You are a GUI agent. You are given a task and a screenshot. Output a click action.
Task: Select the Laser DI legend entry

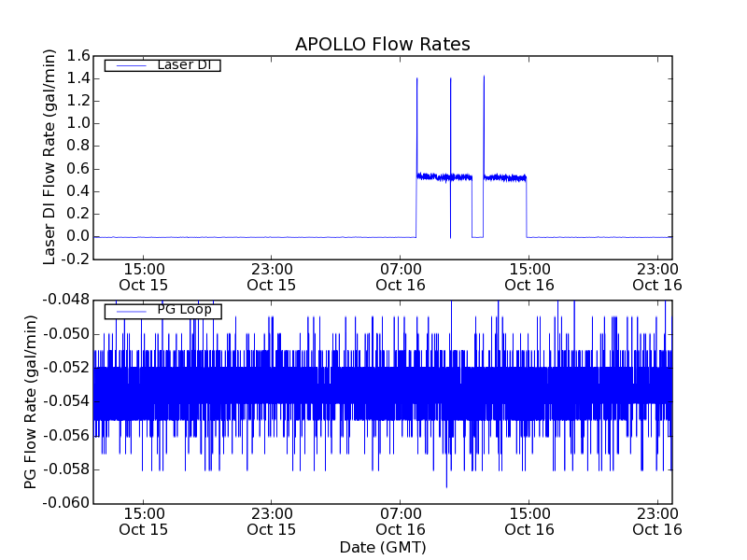point(162,64)
